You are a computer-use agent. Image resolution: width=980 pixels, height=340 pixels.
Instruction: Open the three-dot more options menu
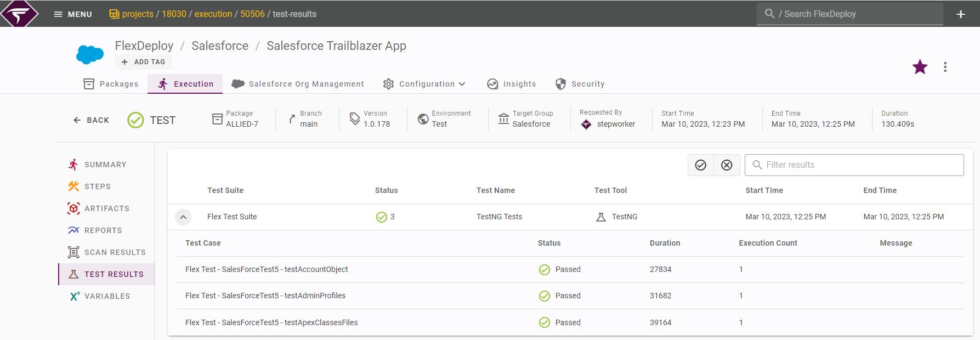(x=945, y=67)
